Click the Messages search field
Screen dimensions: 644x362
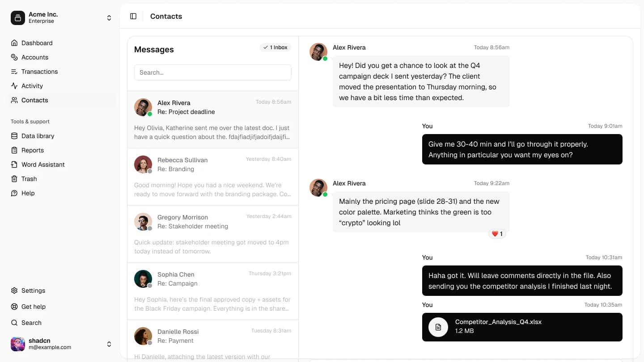tap(212, 72)
